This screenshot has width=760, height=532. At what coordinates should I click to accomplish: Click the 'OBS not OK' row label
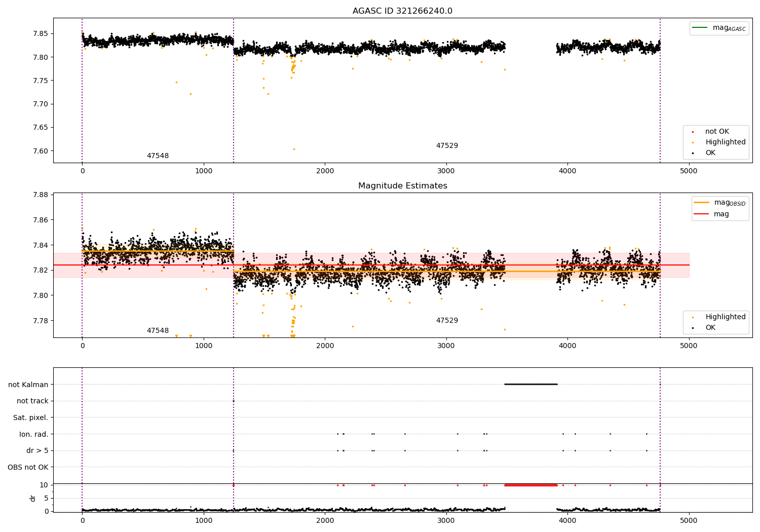28,467
